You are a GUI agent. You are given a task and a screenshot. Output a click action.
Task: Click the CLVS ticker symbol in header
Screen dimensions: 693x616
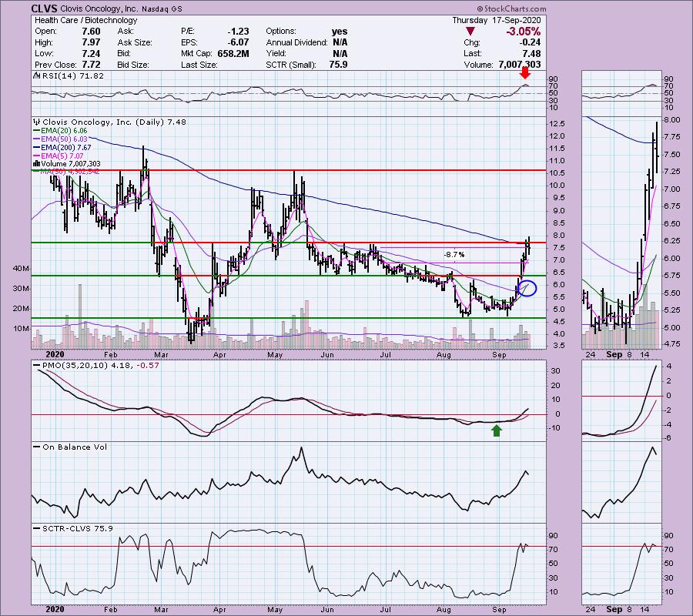[x=45, y=8]
